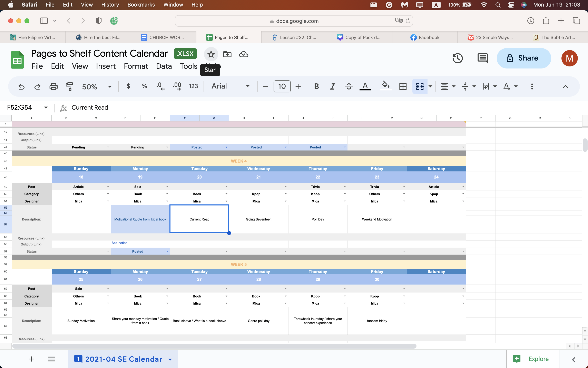This screenshot has width=588, height=368.
Task: Add a new sheet with plus icon
Action: point(31,359)
